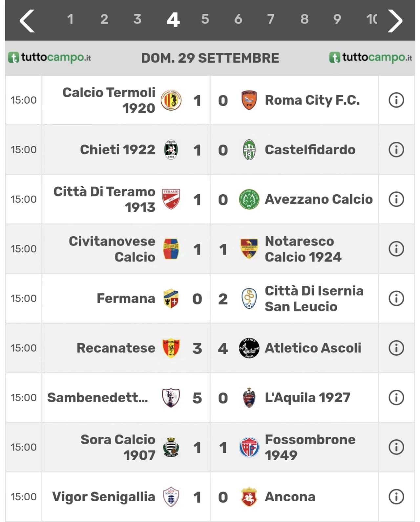Select matchday 3 tab

pos(137,19)
